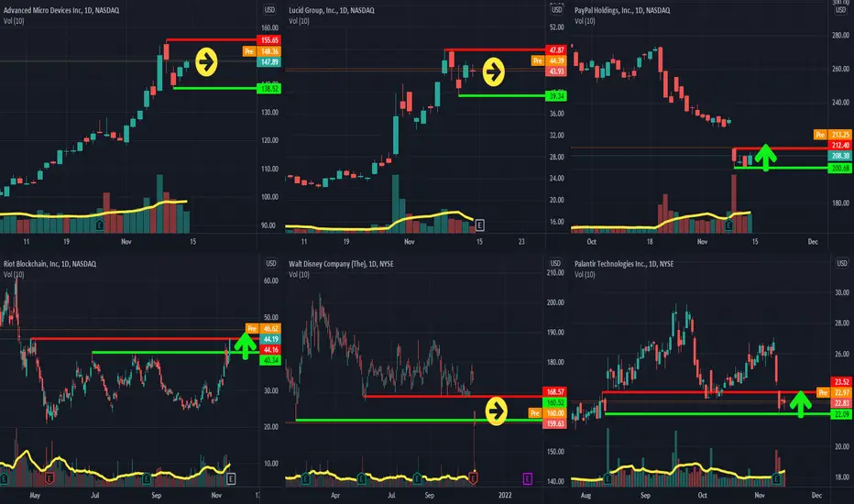Select the Walt Disney Company chart title
The image size is (854, 504).
pos(341,264)
